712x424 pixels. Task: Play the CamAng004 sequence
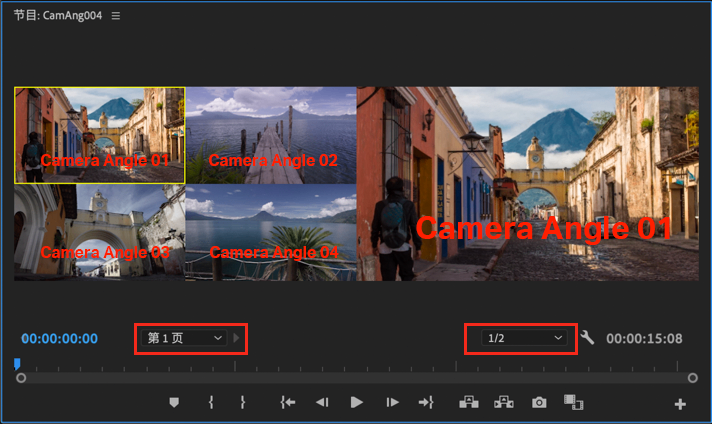tap(357, 402)
